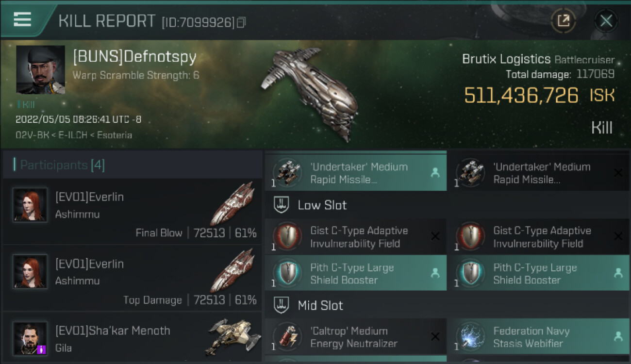The height and width of the screenshot is (364, 631).
Task: Open the Mid Slot section icon
Action: 282,305
